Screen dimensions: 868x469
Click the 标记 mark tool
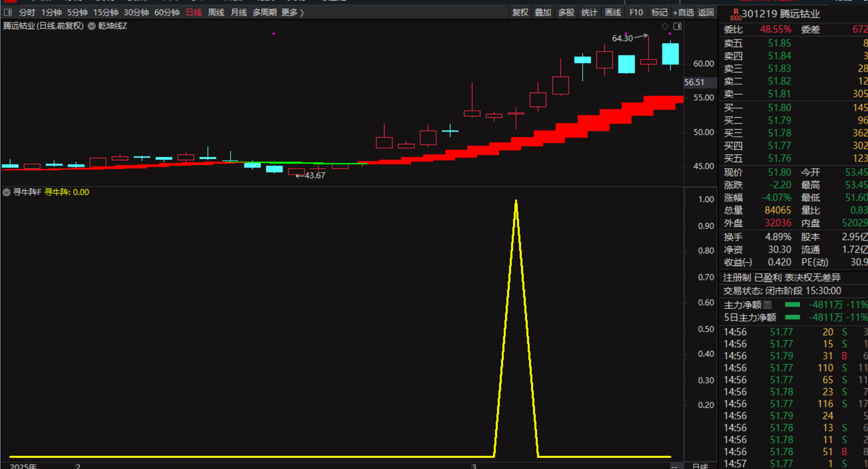pos(659,12)
